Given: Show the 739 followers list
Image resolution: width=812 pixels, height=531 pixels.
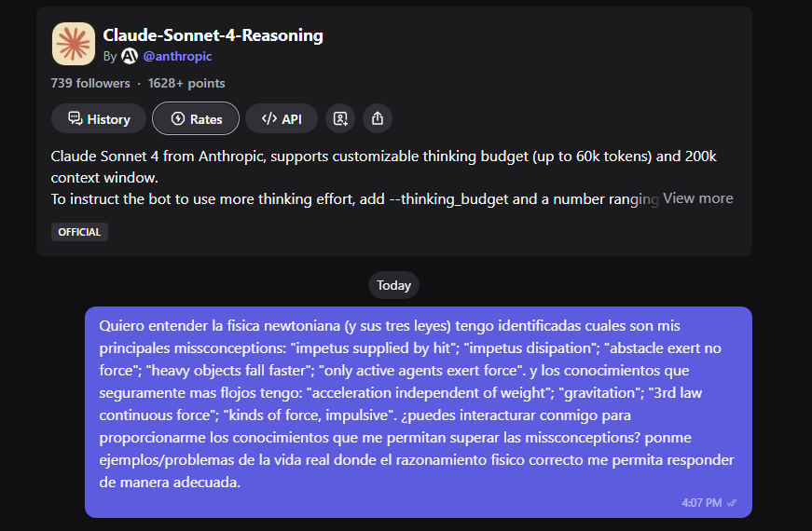Looking at the screenshot, I should click(90, 83).
